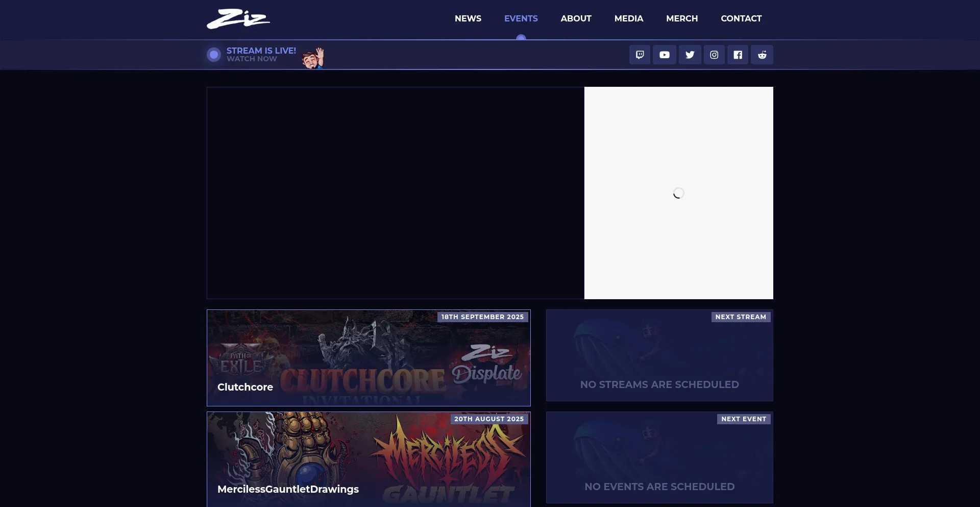Screen dimensions: 980x507
Task: Open the MercilessGauntletDrawings event banner
Action: [368, 458]
